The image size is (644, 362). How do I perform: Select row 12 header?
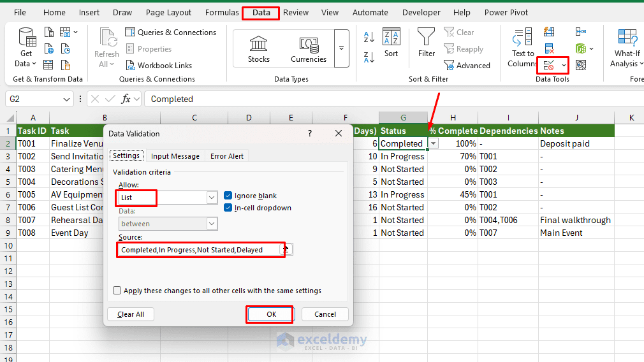[8, 271]
